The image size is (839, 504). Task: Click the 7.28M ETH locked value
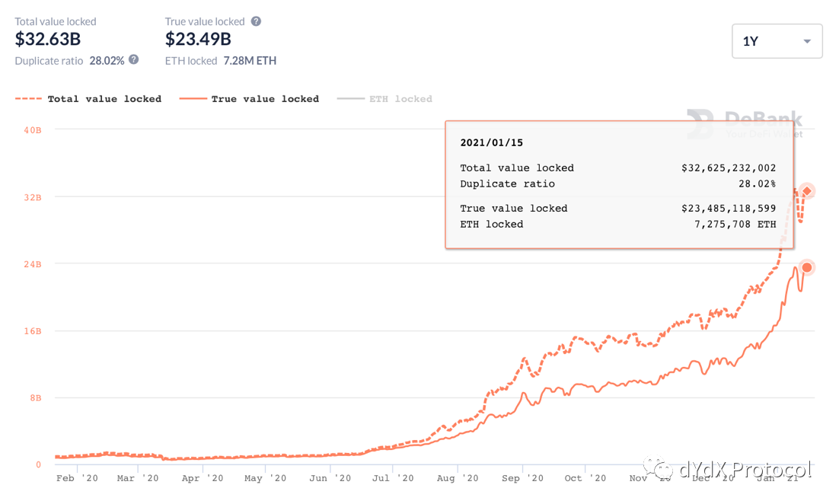pyautogui.click(x=250, y=60)
